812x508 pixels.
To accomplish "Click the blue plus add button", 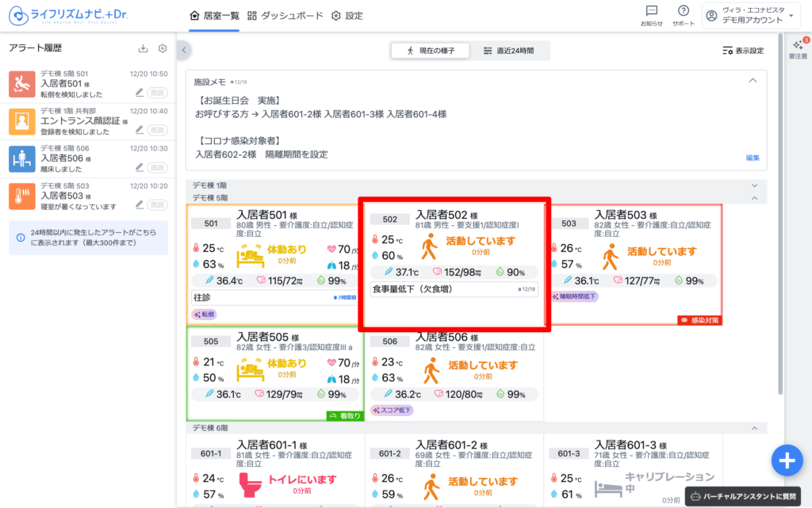I will point(786,460).
